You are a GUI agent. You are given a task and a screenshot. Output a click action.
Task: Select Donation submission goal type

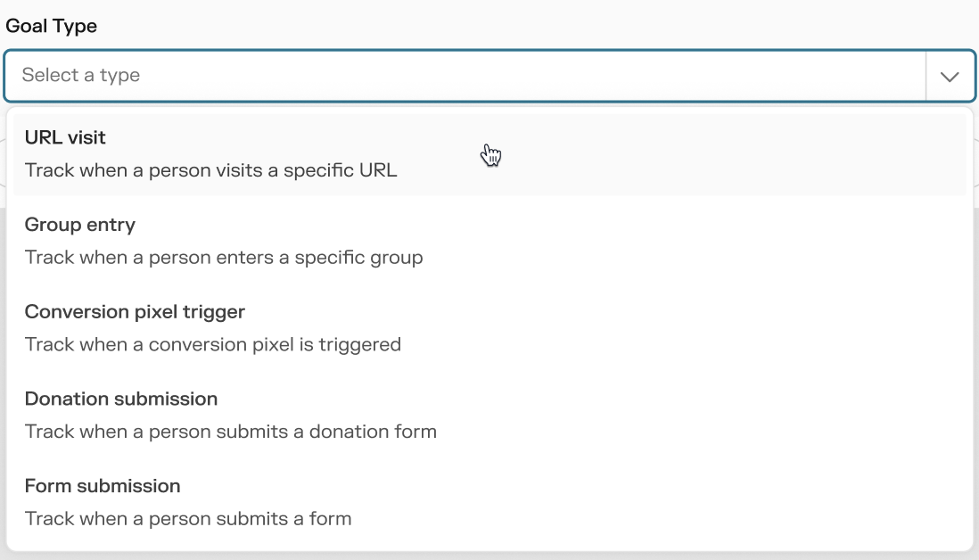(489, 415)
